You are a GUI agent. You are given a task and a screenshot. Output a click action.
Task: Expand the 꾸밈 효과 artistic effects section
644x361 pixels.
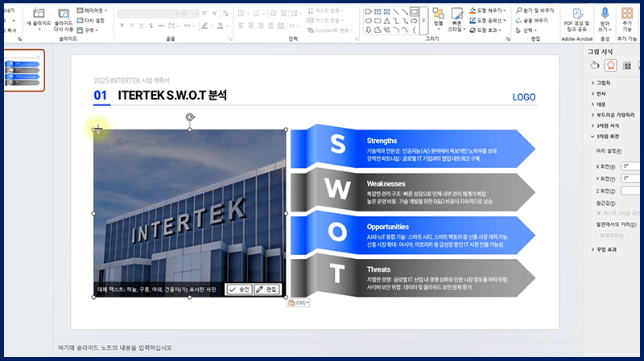pyautogui.click(x=605, y=249)
